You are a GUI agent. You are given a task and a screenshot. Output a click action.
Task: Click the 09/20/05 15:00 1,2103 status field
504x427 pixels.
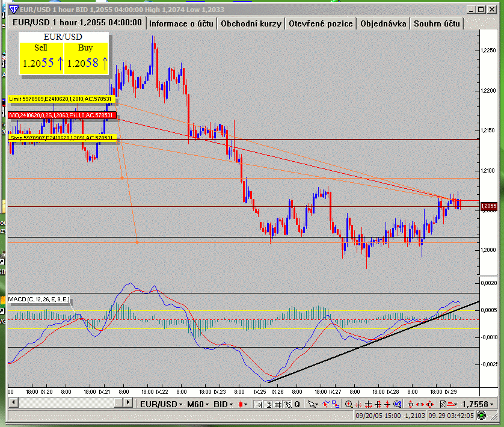(x=390, y=416)
